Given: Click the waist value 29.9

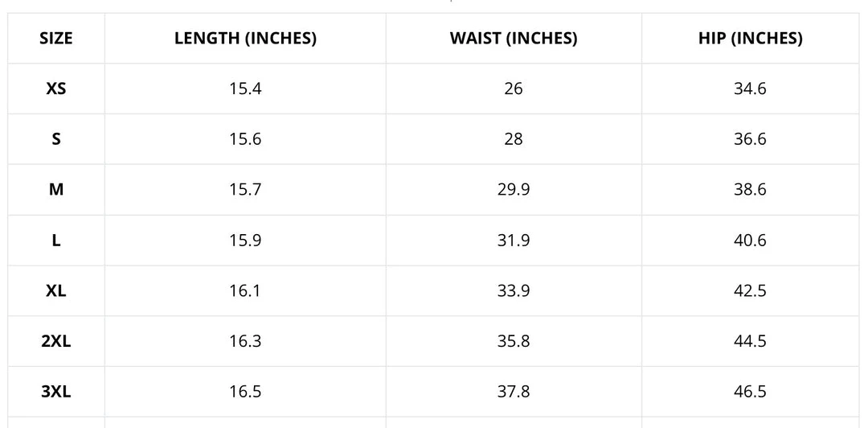Looking at the screenshot, I should [x=514, y=190].
